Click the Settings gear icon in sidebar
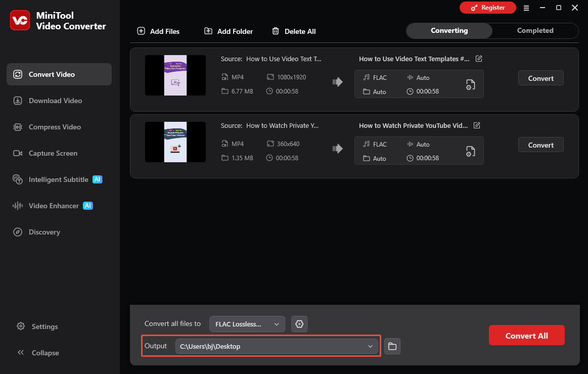Viewport: 588px width, 374px height. pos(21,326)
